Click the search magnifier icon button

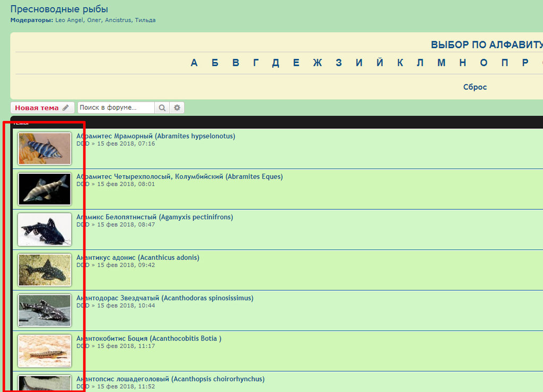point(162,108)
